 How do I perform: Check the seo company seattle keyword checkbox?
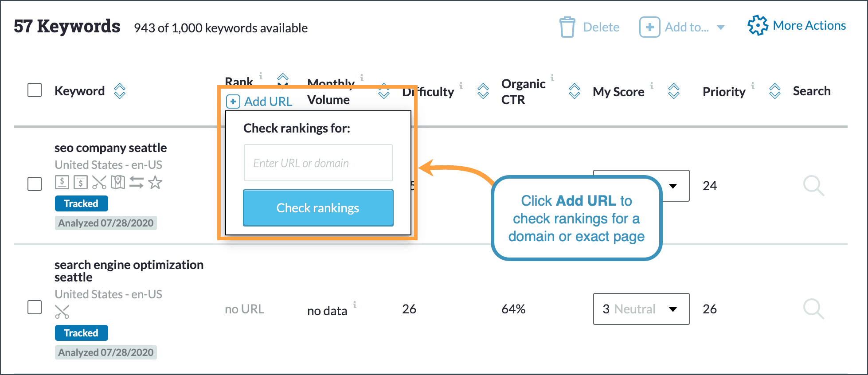click(x=34, y=184)
